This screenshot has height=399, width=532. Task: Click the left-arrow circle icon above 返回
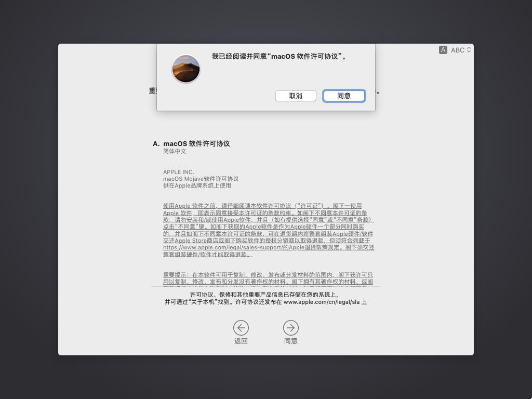tap(241, 328)
